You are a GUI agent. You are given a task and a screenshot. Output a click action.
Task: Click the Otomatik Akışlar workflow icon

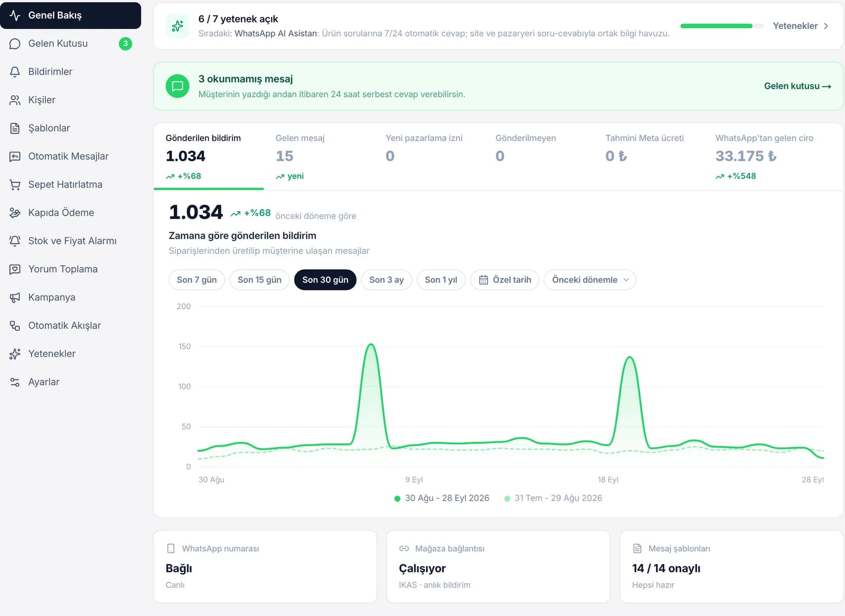(x=15, y=326)
